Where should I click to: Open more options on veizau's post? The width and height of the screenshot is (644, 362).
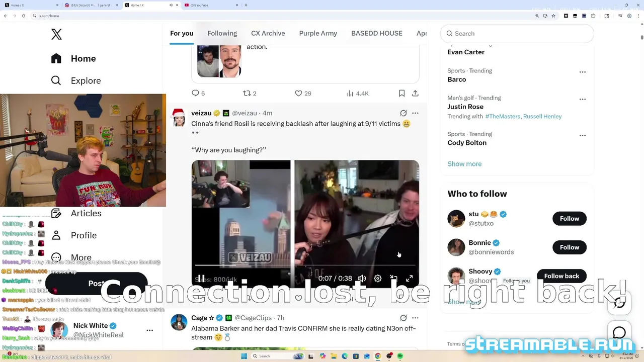(x=415, y=113)
